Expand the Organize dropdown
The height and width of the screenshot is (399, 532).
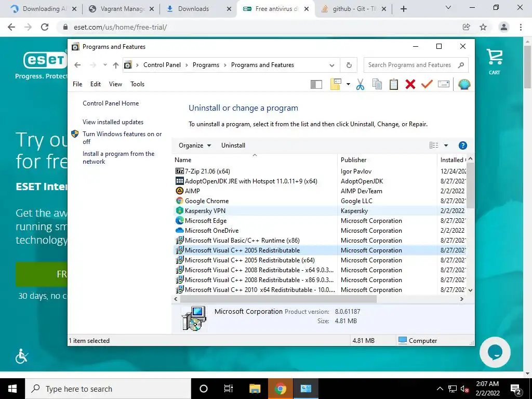pos(195,145)
